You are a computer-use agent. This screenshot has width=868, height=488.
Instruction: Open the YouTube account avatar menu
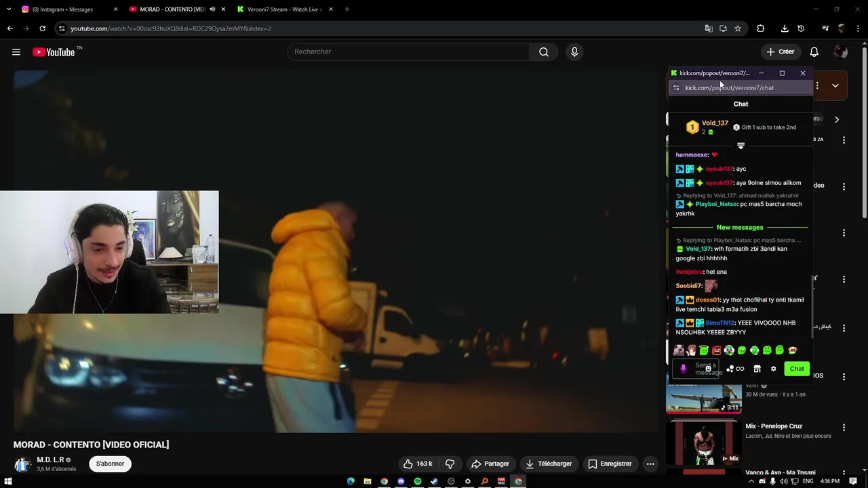pyautogui.click(x=841, y=52)
